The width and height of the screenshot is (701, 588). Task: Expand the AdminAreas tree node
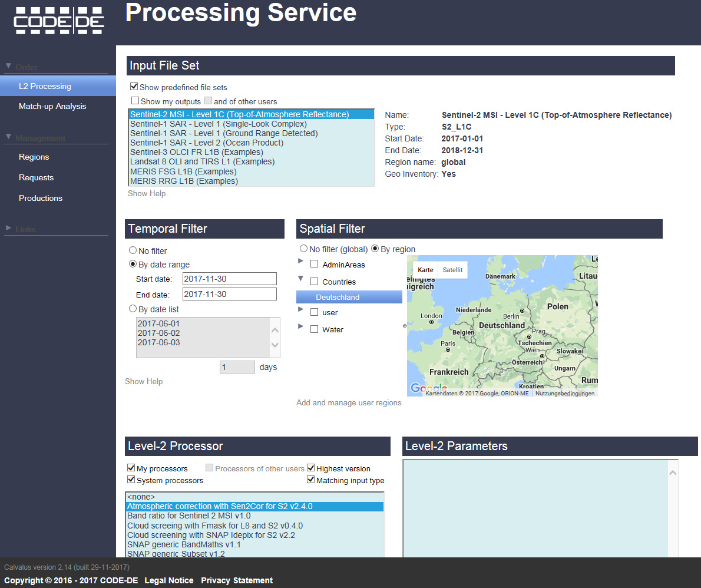tap(301, 261)
